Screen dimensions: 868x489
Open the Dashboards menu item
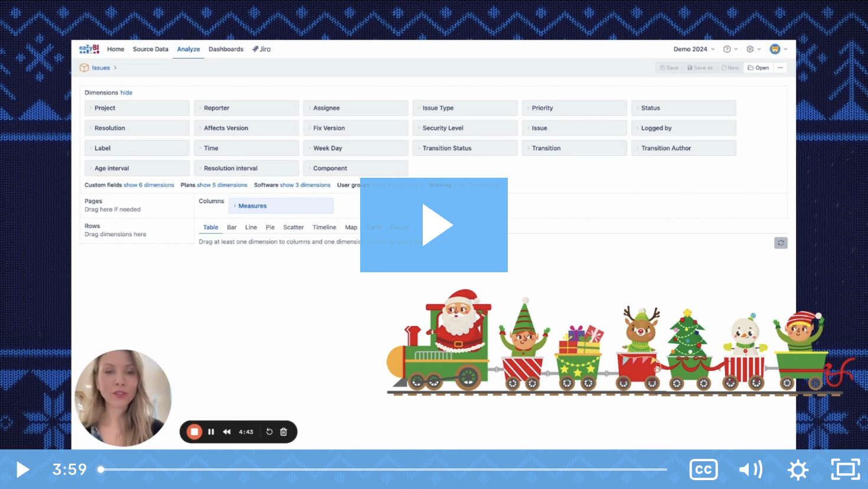(226, 49)
